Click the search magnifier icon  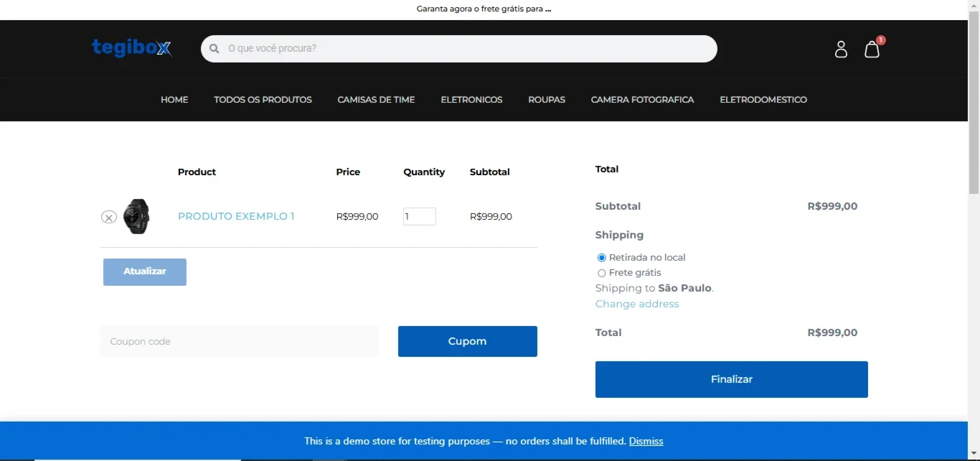pos(214,49)
